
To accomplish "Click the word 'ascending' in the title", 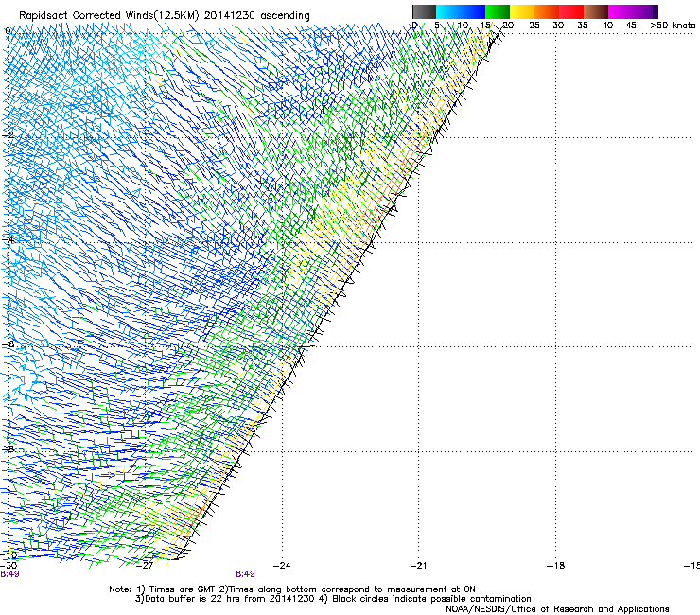I will click(x=285, y=16).
